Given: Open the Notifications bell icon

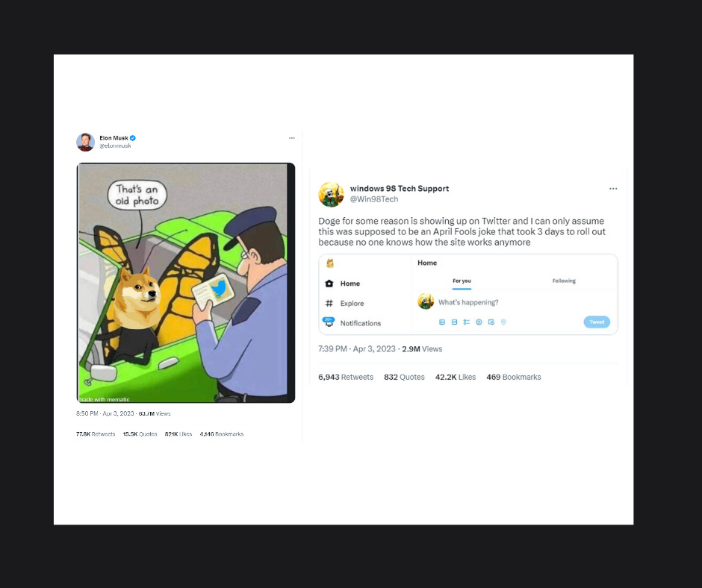Looking at the screenshot, I should [329, 322].
